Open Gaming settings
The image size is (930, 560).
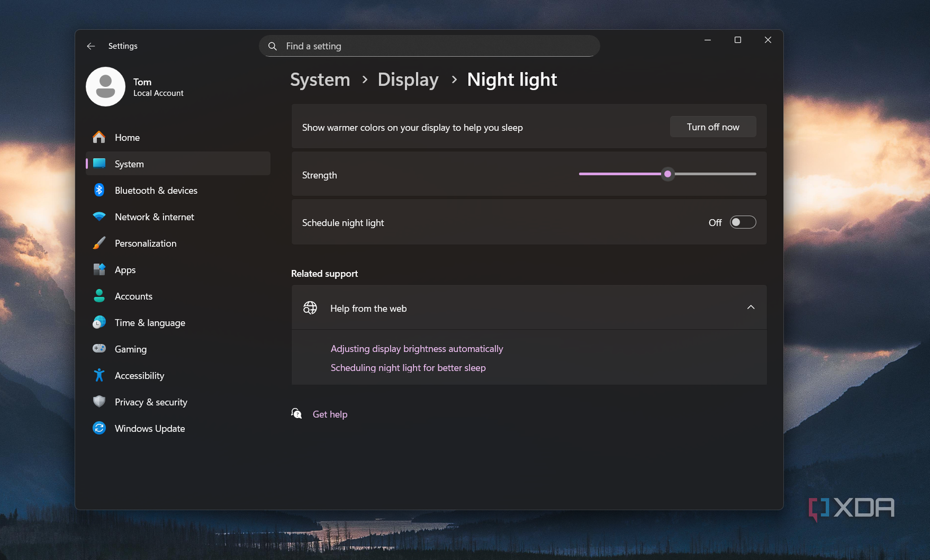[x=178, y=349]
